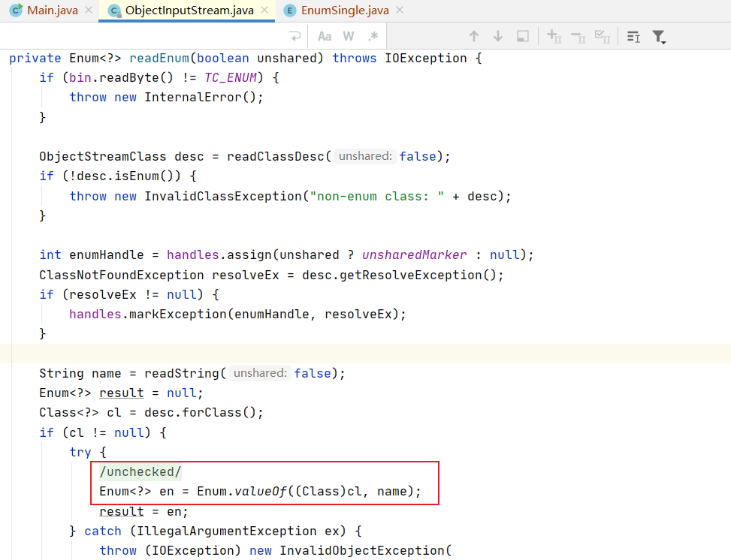Toggle Match Case in find bar
This screenshot has height=560, width=731.
[325, 36]
